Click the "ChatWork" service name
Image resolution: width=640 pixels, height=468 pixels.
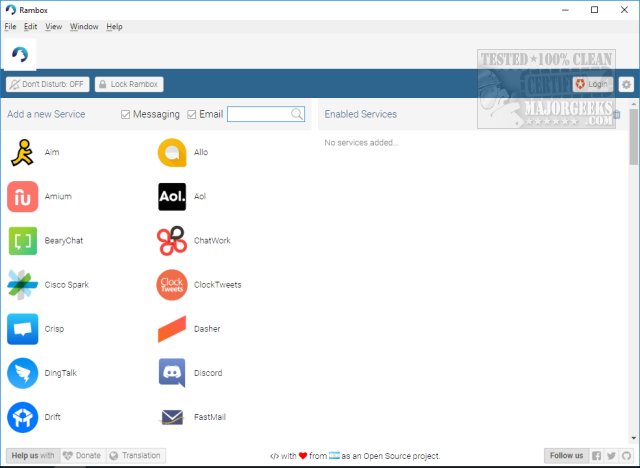pyautogui.click(x=212, y=241)
